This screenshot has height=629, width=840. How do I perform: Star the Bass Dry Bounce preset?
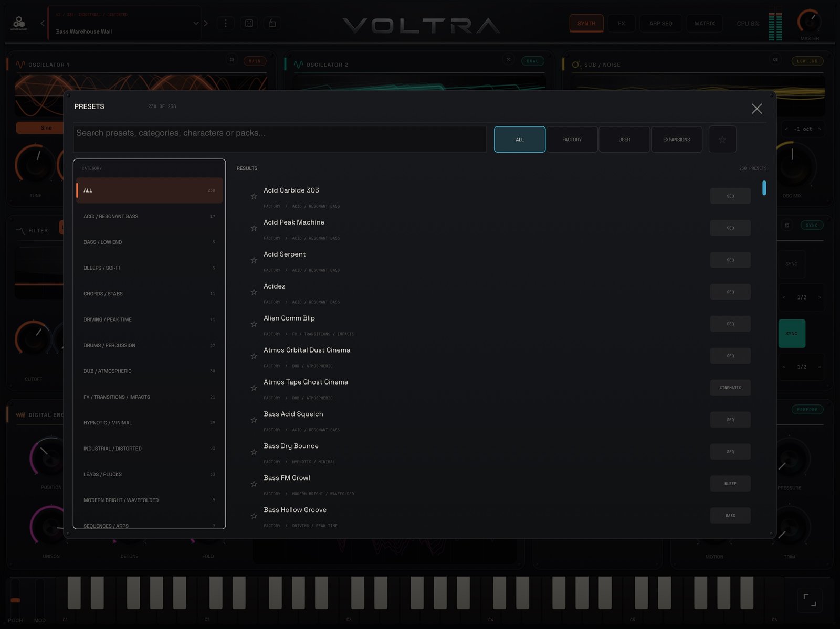254,452
